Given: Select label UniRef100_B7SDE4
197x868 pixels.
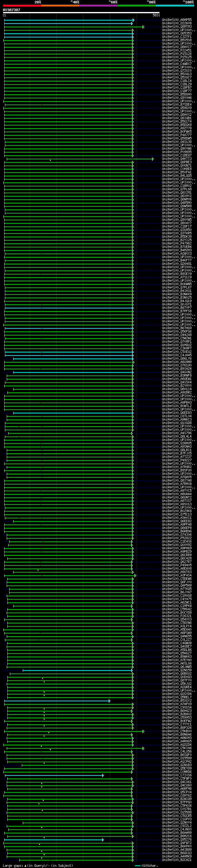Looking at the screenshot, I should 177,104.
